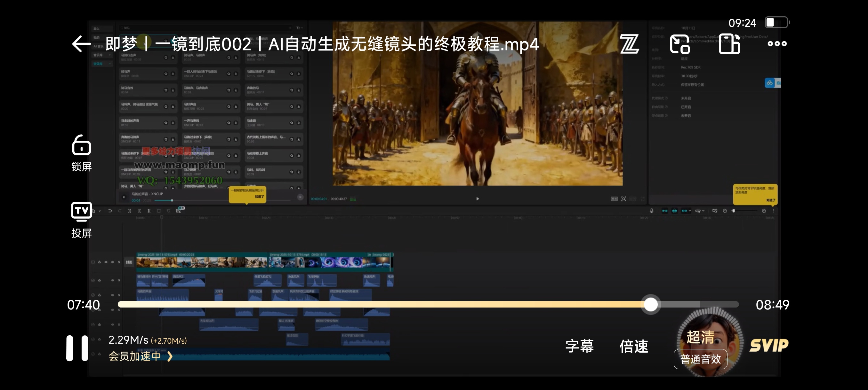Click the cartoon avatar floating thumbnail

[710, 341]
